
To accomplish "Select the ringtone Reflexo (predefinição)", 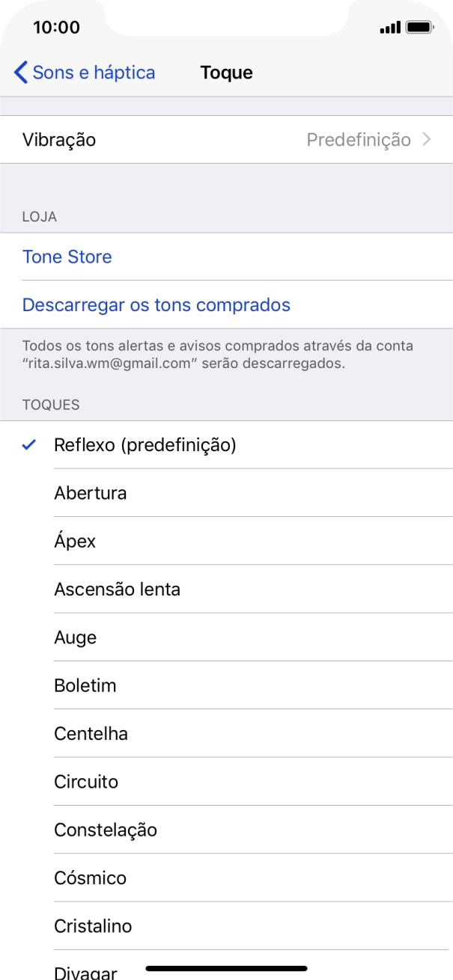I will point(142,443).
